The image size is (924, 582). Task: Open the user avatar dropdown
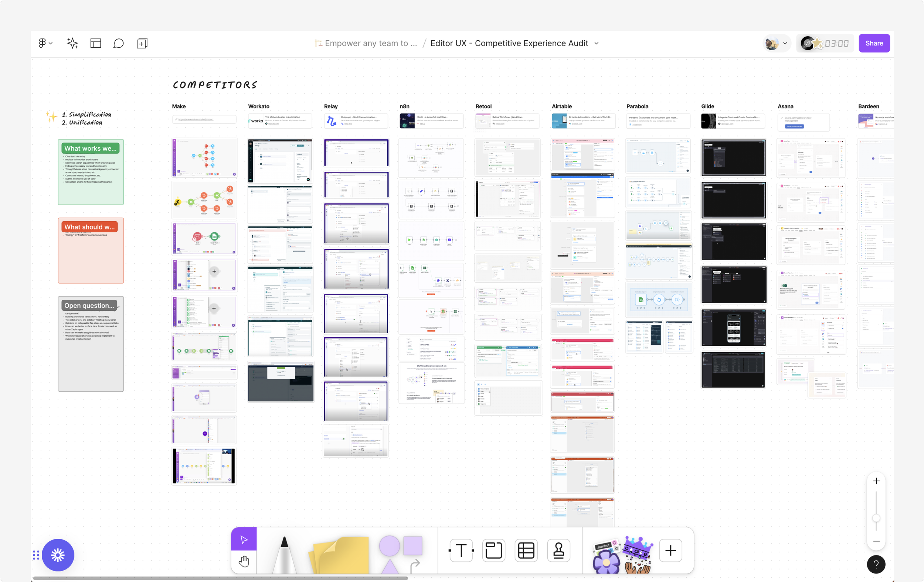[777, 43]
